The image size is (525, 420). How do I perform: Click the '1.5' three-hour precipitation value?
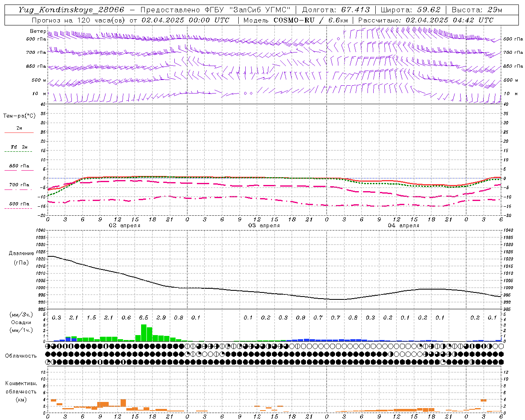click(x=91, y=318)
